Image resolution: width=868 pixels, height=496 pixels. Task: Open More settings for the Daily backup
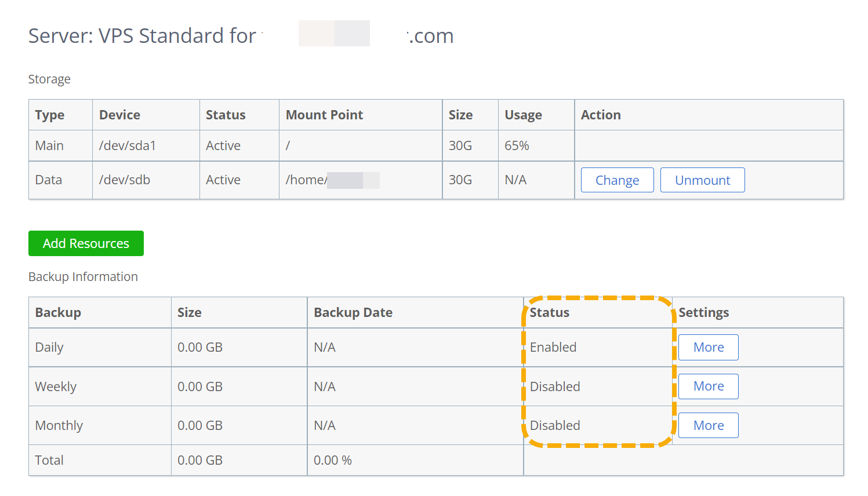[707, 347]
